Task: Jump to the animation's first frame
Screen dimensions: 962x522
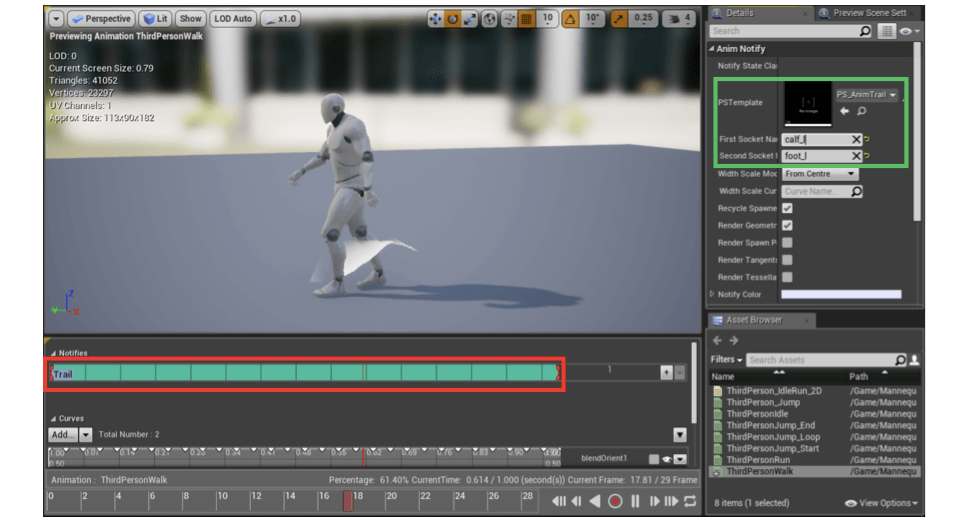Action: tap(559, 501)
